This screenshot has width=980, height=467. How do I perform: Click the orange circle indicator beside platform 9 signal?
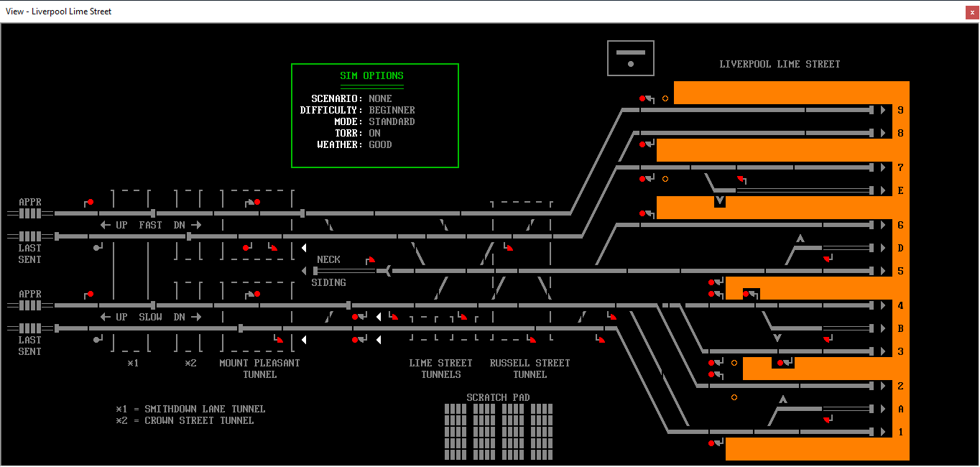(665, 98)
